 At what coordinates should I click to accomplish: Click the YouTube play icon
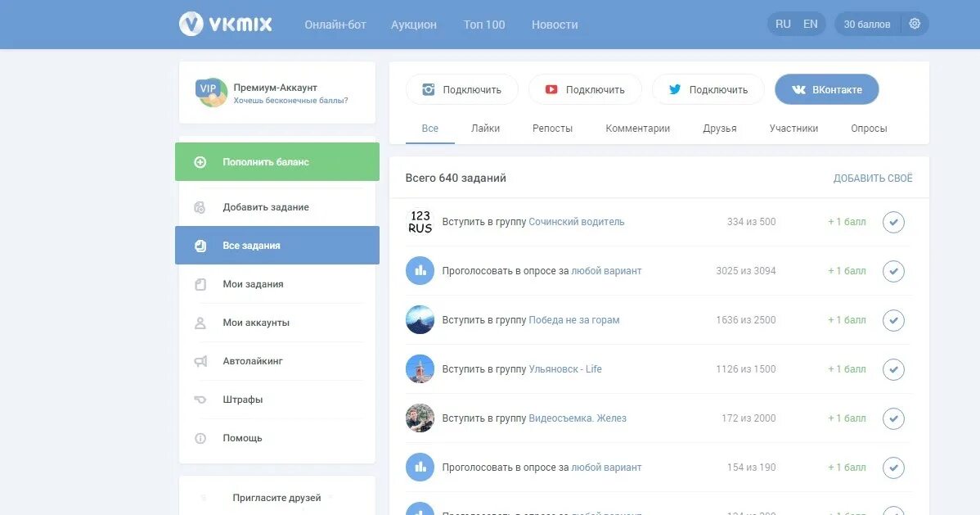(551, 89)
